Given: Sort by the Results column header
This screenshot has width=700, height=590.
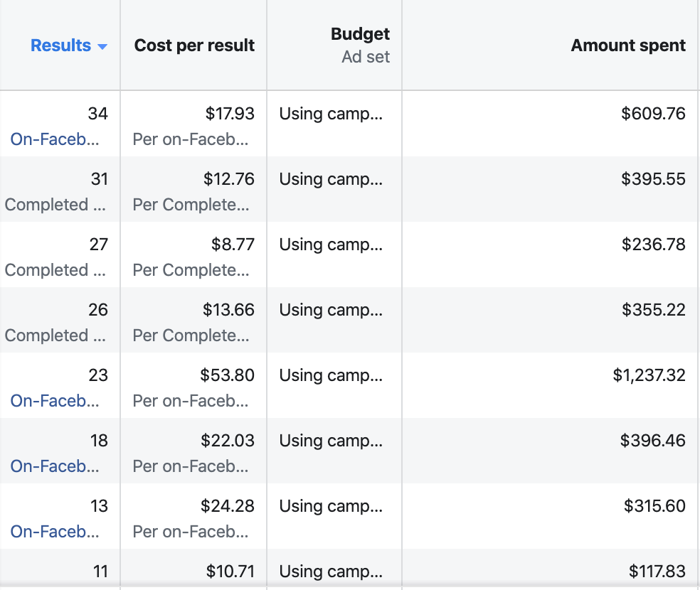Looking at the screenshot, I should coord(61,45).
